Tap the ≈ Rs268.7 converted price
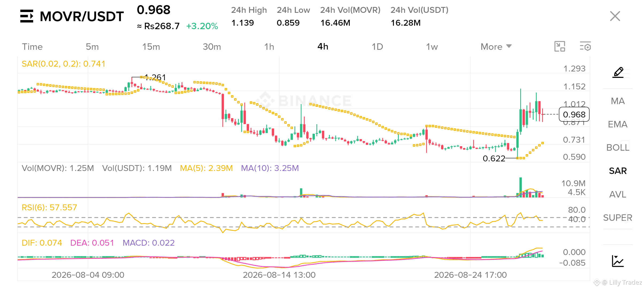This screenshot has height=289, width=644. tap(158, 26)
